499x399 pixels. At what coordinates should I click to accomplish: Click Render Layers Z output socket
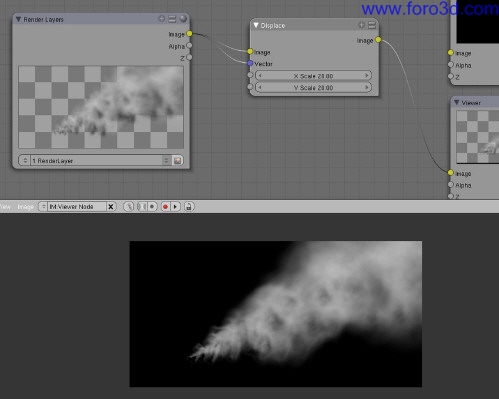pyautogui.click(x=189, y=57)
